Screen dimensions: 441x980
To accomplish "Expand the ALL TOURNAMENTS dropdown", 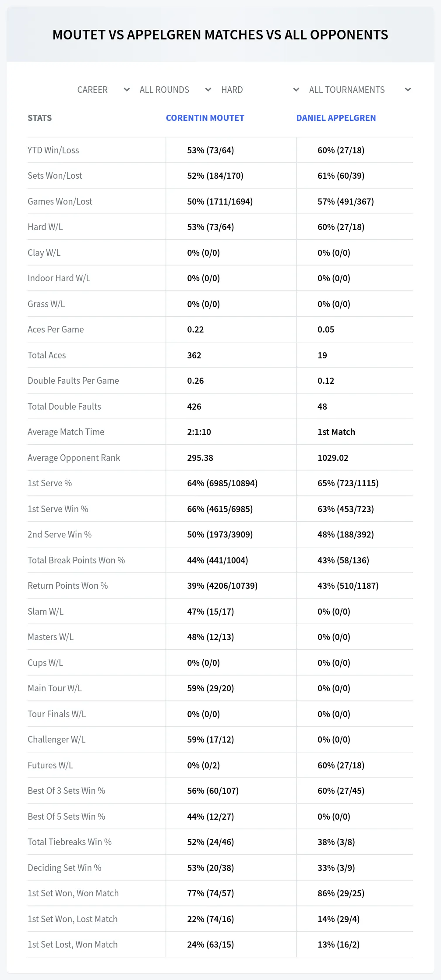I will (360, 90).
